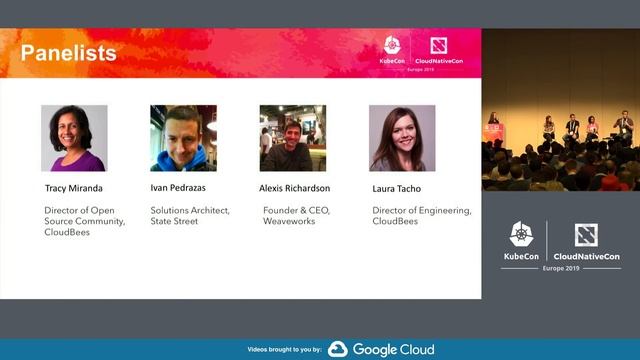Click Alexis Richardson's headshot photo
This screenshot has height=360, width=640.
293,138
